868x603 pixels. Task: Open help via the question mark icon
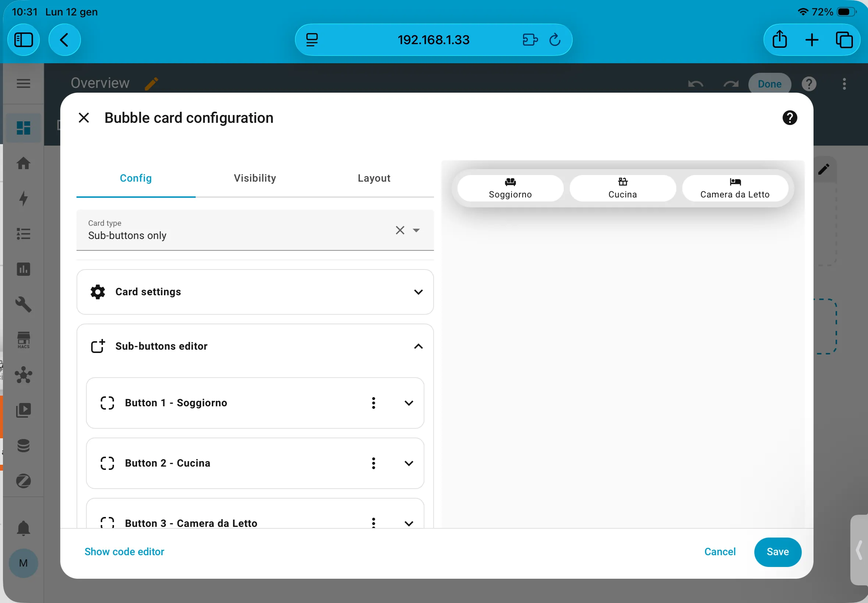pos(789,118)
